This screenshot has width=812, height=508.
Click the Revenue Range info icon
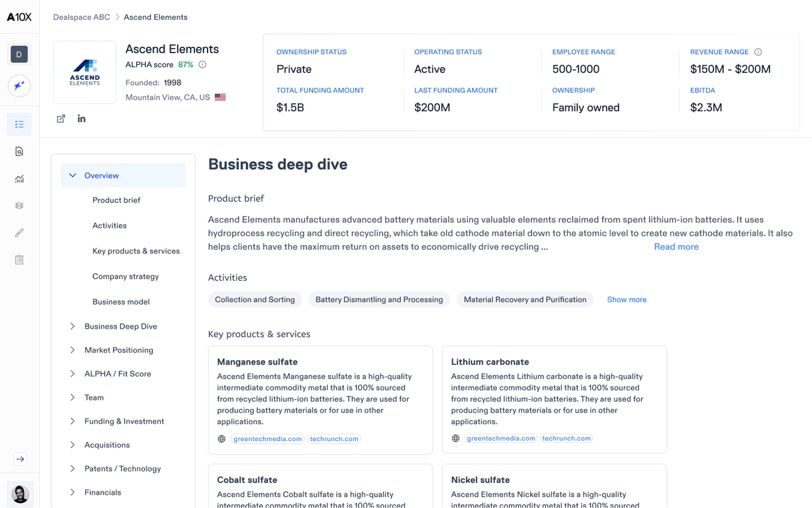(x=758, y=52)
